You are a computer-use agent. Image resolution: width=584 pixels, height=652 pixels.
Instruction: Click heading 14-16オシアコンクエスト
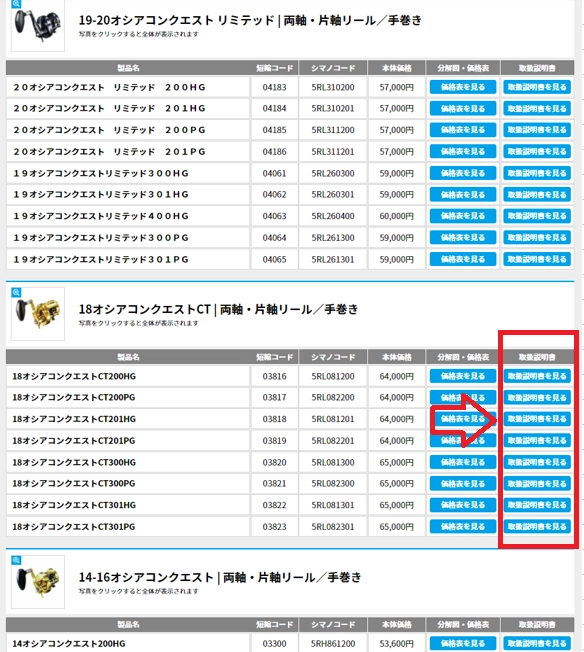pyautogui.click(x=220, y=577)
